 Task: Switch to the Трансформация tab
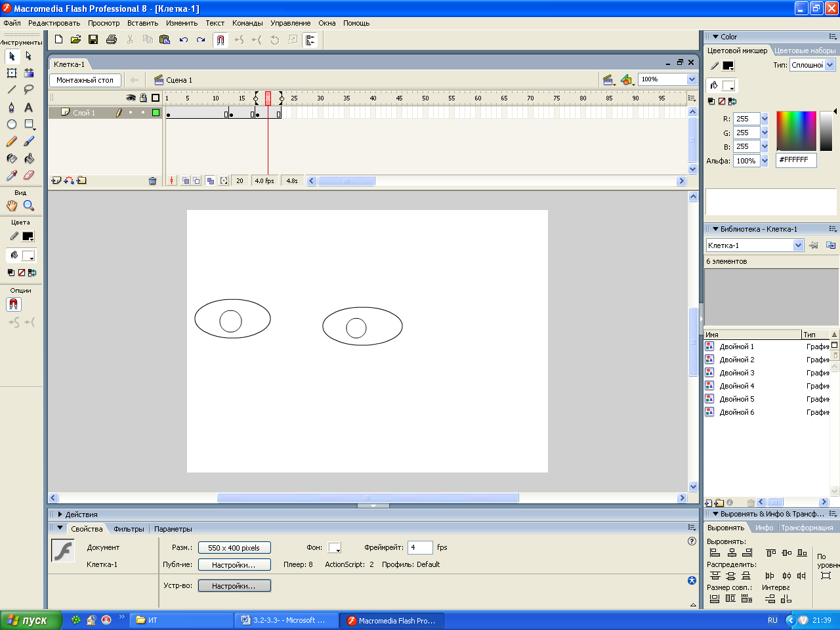point(807,528)
